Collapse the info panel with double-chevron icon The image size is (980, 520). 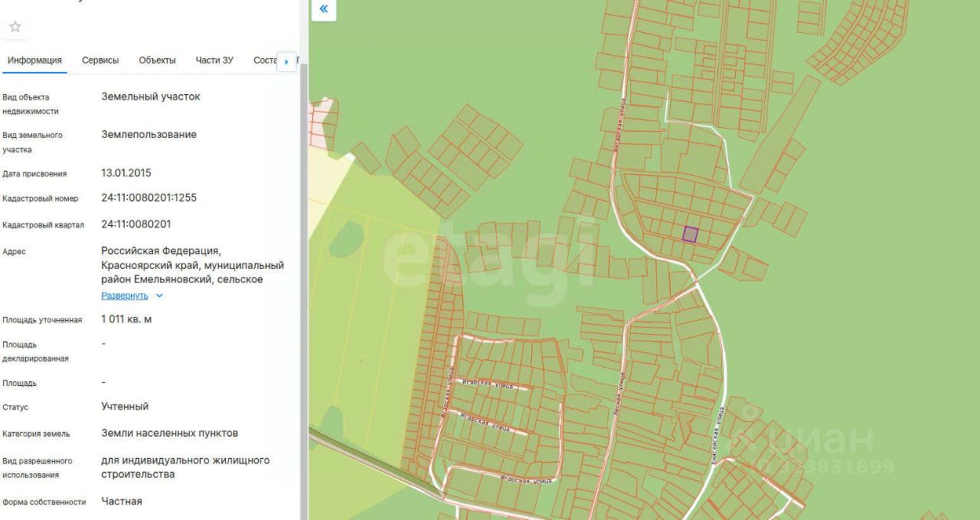(x=323, y=9)
